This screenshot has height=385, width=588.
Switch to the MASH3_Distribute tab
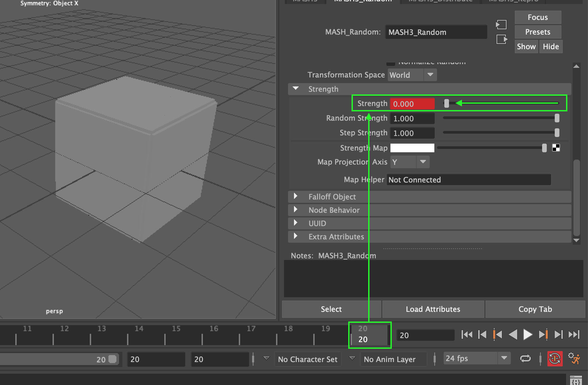tap(440, 2)
